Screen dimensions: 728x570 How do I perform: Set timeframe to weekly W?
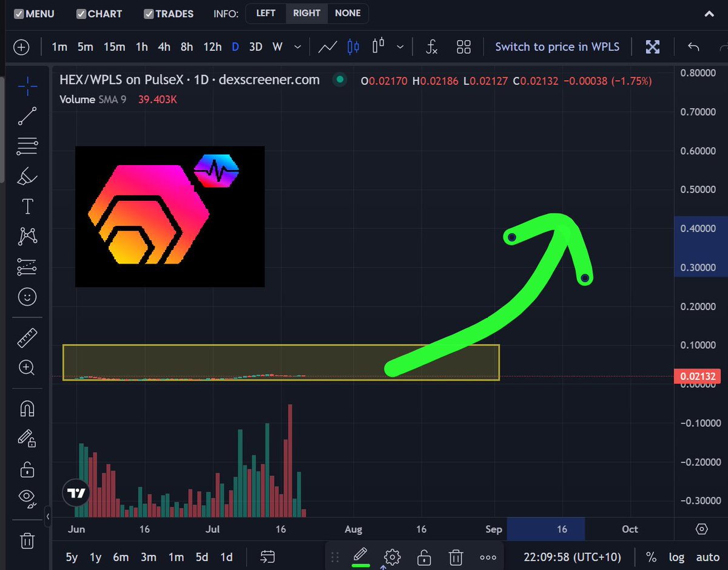[277, 47]
